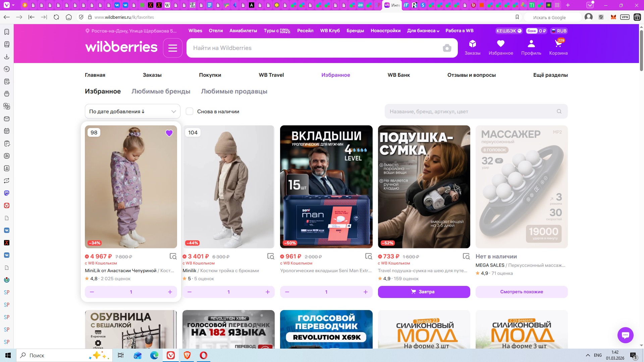Increase quantity of Seni Man inserts
Screen dimensions: 644x362
pos(365,292)
